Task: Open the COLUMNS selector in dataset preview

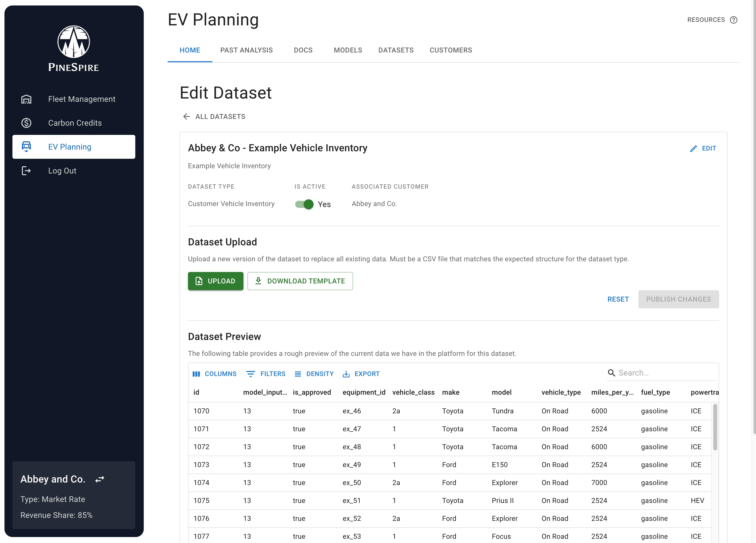Action: pyautogui.click(x=215, y=374)
